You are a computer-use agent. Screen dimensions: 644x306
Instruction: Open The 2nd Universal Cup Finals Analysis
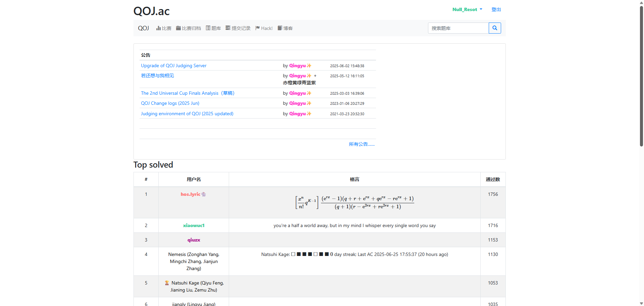[187, 93]
